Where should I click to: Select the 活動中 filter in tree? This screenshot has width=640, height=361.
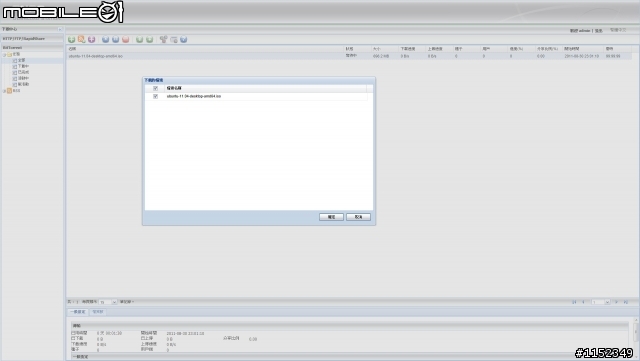click(23, 78)
